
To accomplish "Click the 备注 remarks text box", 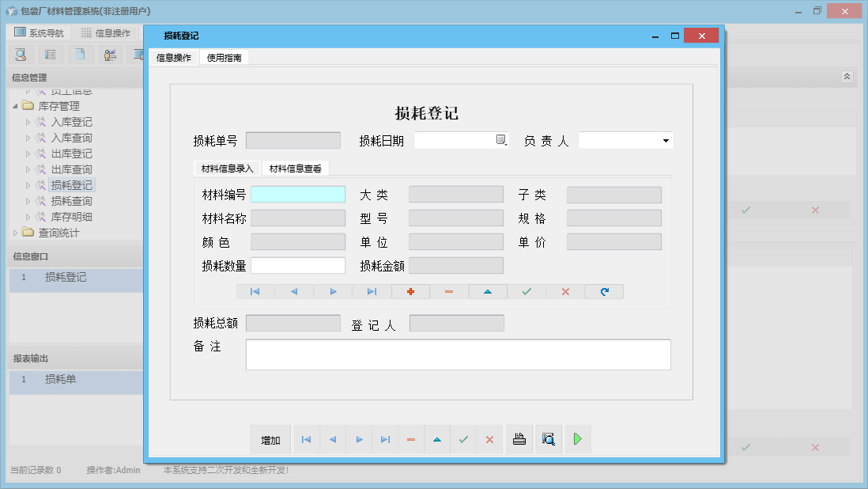I will click(459, 354).
